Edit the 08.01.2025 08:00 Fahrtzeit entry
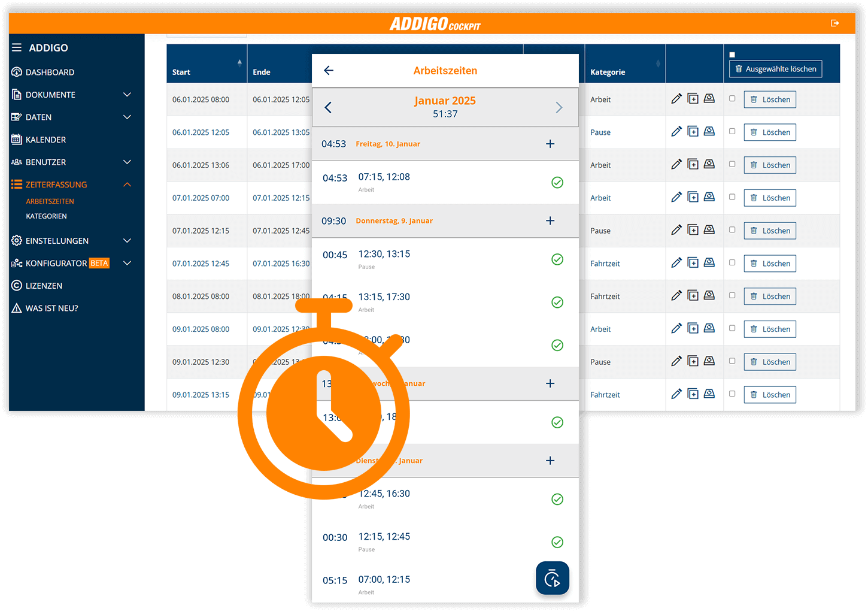Screen dimensions: 868x611 point(676,295)
